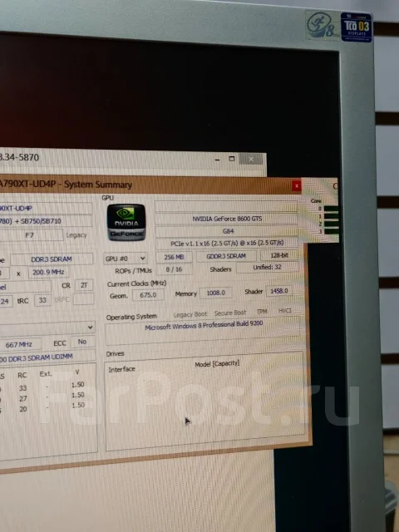Click the 200.9 MHz memory clock field
Viewport: 399px width, 532px height.
click(48, 273)
